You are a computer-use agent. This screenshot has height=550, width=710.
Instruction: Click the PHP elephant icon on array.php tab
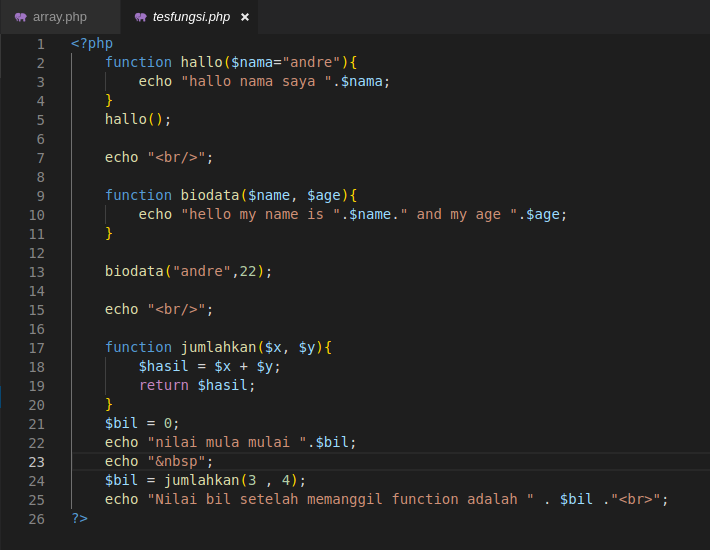(x=20, y=17)
